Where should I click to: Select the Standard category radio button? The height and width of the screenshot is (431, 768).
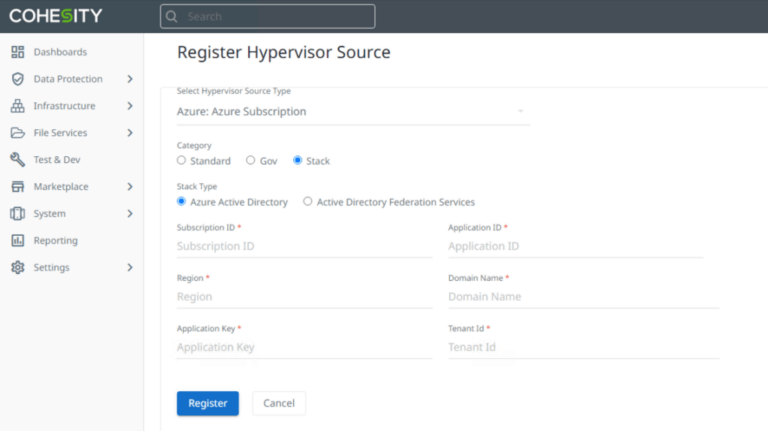click(181, 160)
